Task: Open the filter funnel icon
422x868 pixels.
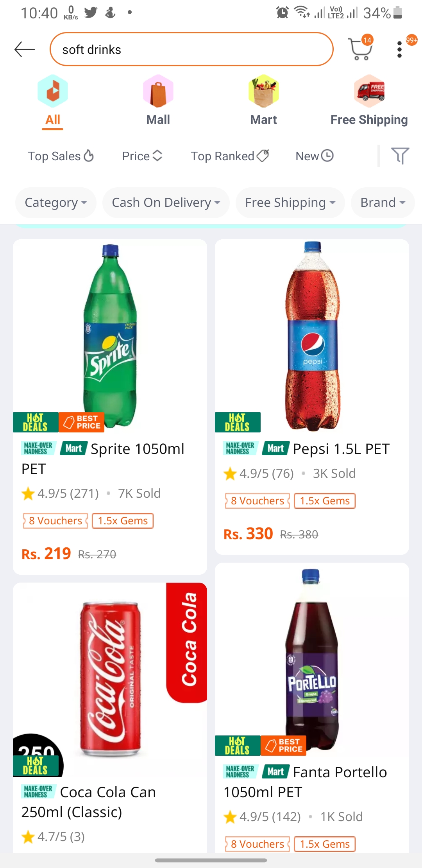Action: pos(400,156)
